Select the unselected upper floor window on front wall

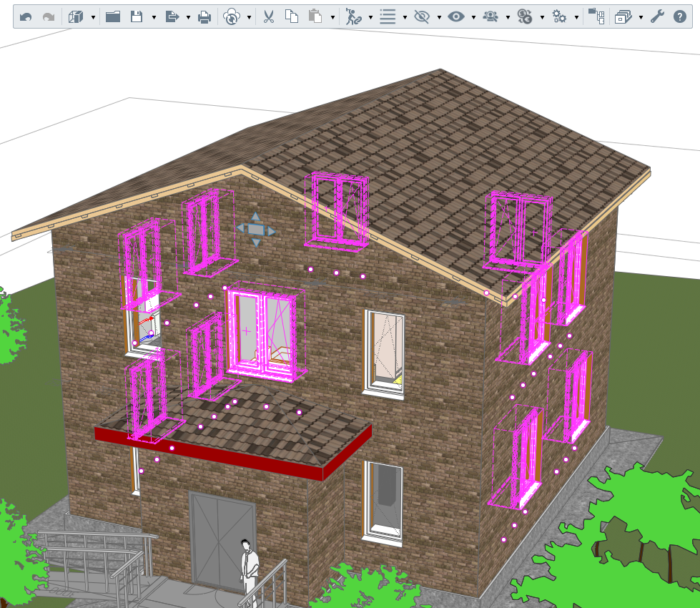(385, 353)
